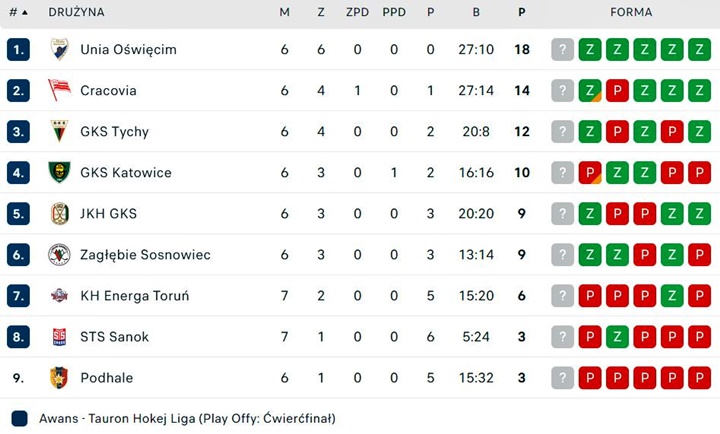Open the Podhale team link
Screen dimensions: 720x434
(106, 378)
